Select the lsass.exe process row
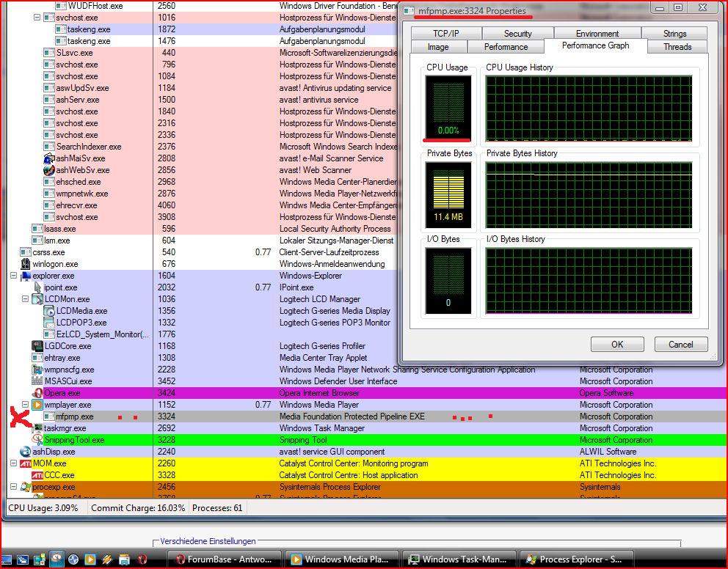The width and height of the screenshot is (728, 569). pyautogui.click(x=202, y=229)
